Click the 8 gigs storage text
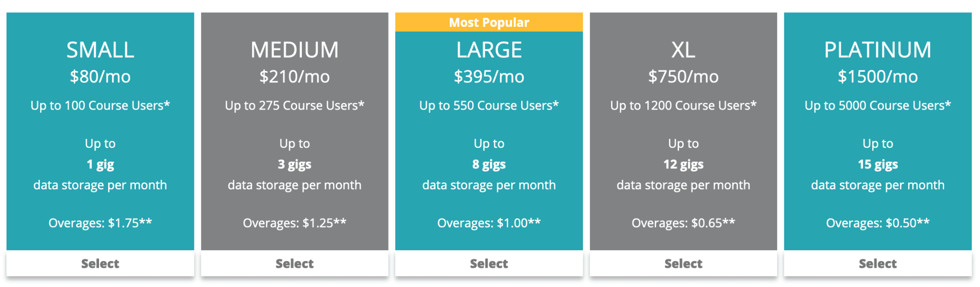Screen dimensions: 980x287 pos(489,164)
